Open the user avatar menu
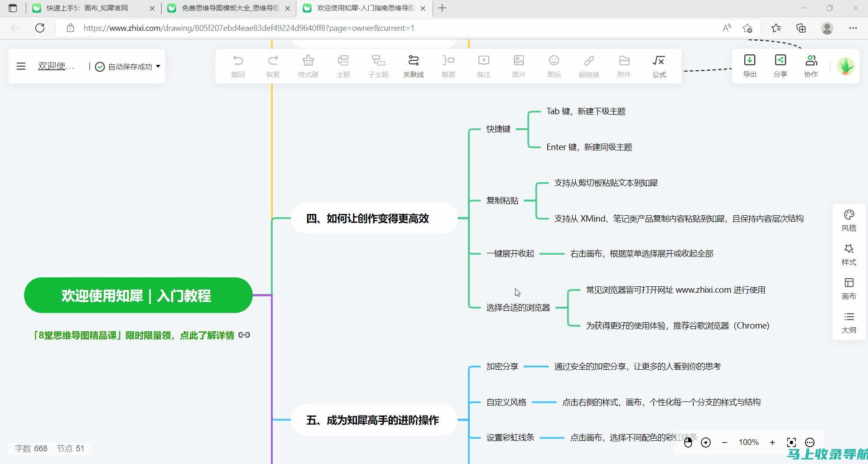Image resolution: width=868 pixels, height=464 pixels. click(x=845, y=66)
